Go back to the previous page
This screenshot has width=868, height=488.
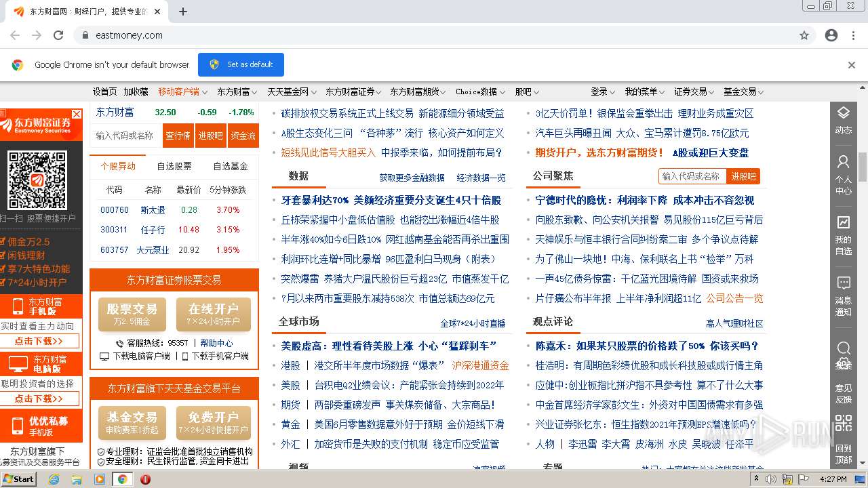coord(15,35)
